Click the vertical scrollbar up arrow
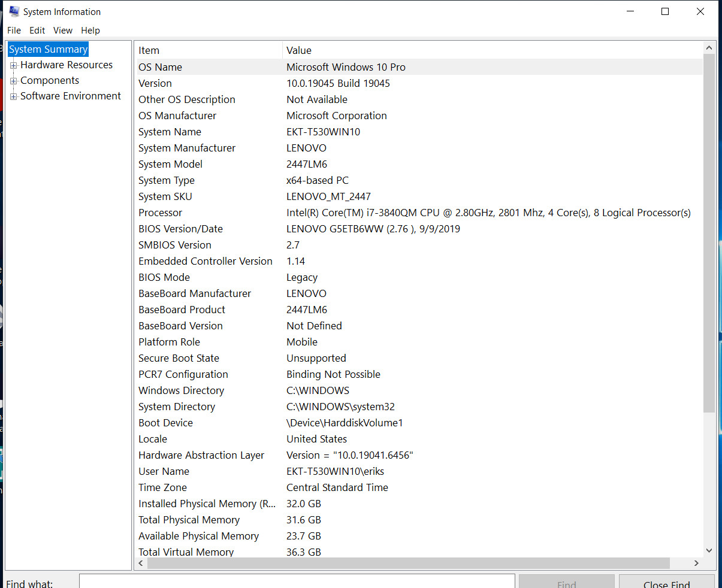The height and width of the screenshot is (588, 722). [x=709, y=48]
